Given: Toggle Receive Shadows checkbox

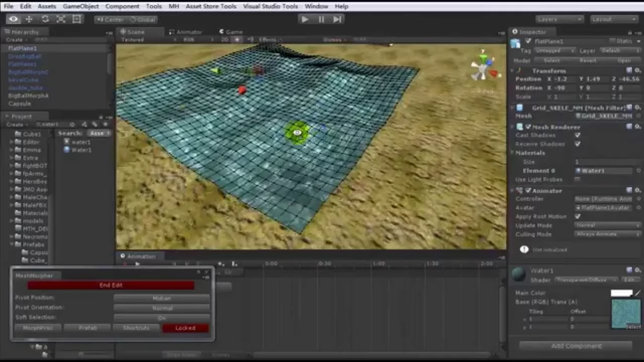Looking at the screenshot, I should (578, 144).
